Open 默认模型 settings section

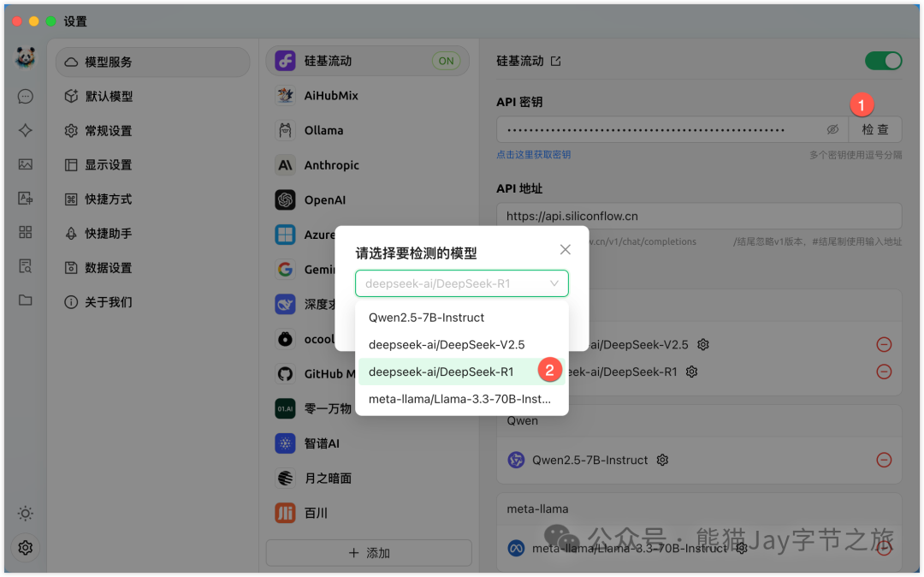(x=153, y=96)
